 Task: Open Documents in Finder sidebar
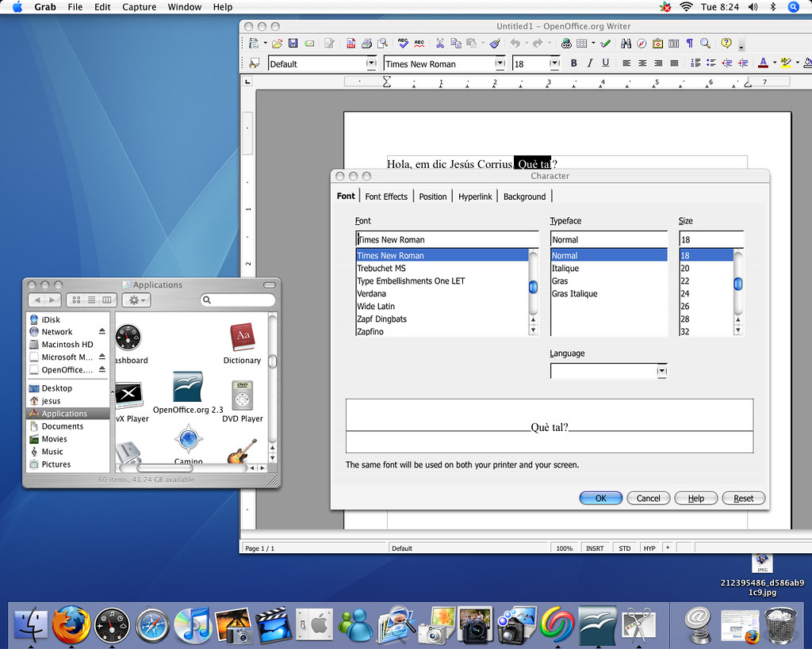coord(67,426)
